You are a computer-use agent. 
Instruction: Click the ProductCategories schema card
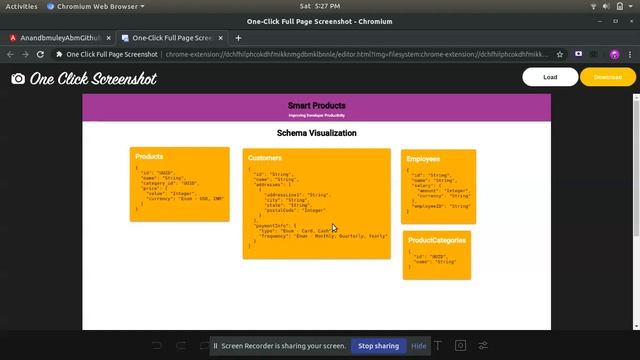click(x=437, y=255)
